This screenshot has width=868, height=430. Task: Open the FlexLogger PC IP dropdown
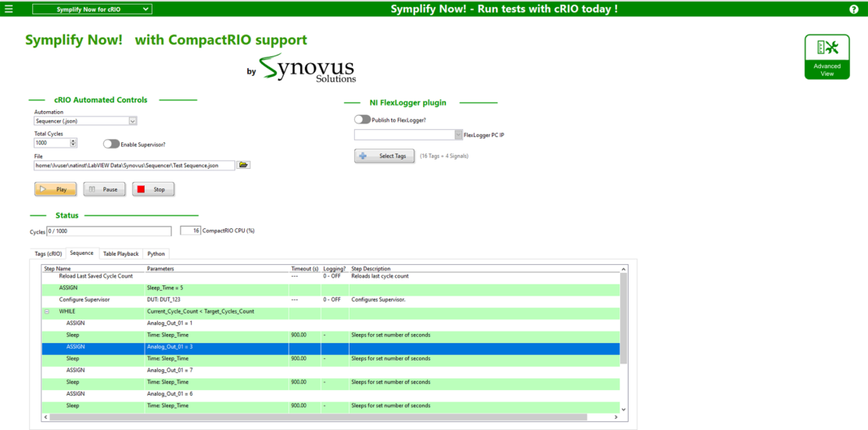click(457, 135)
